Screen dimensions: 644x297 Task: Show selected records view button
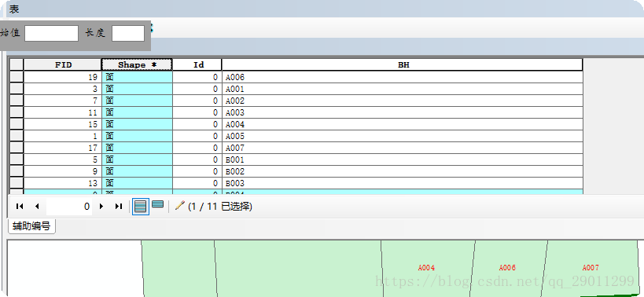click(158, 205)
